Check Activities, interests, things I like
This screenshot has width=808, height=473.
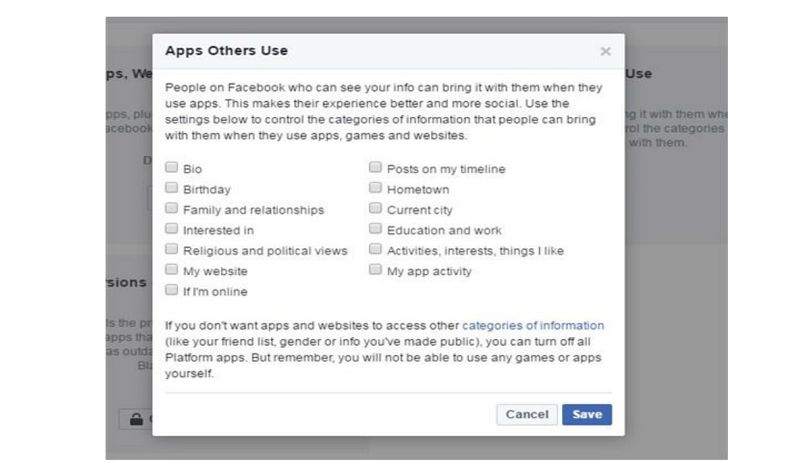click(375, 249)
